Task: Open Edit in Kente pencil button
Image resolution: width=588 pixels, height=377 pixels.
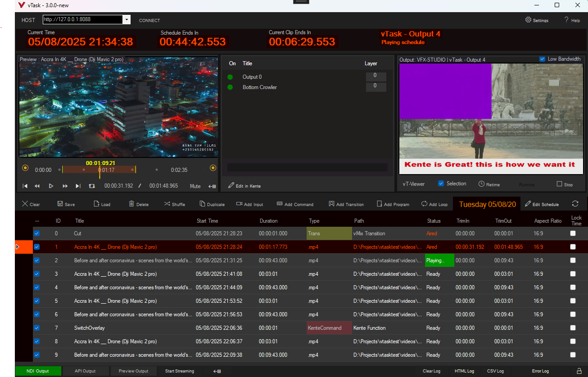Action: (x=244, y=185)
